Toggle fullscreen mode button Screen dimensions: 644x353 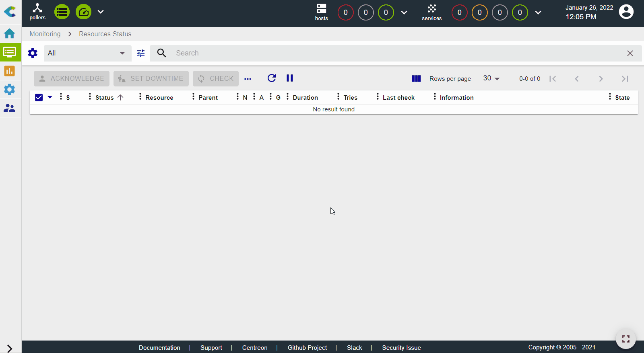pyautogui.click(x=625, y=339)
